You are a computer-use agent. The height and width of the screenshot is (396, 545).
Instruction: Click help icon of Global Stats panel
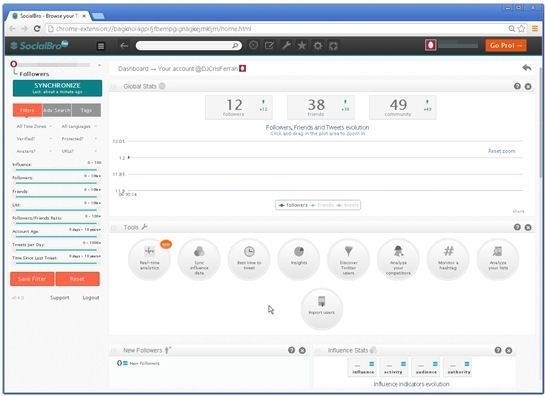[517, 86]
